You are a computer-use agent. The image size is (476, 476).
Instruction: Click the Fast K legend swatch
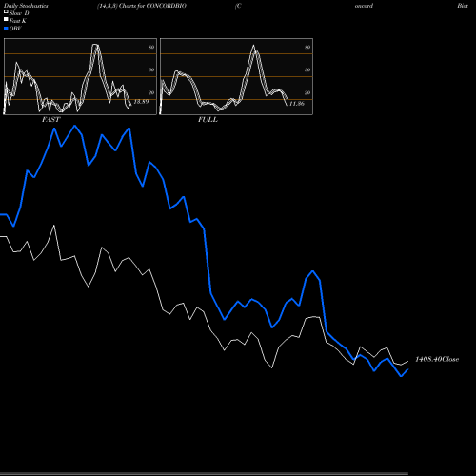(x=6, y=19)
